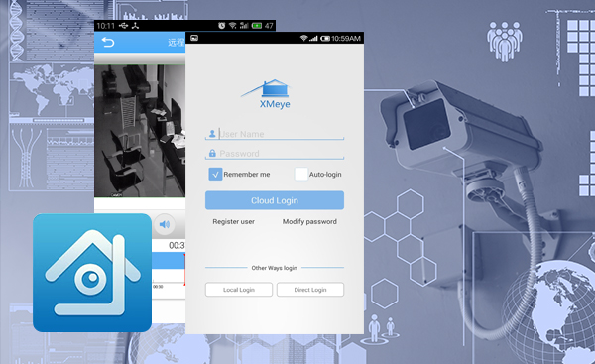Uncheck the Remember me checkbox

[x=215, y=174]
